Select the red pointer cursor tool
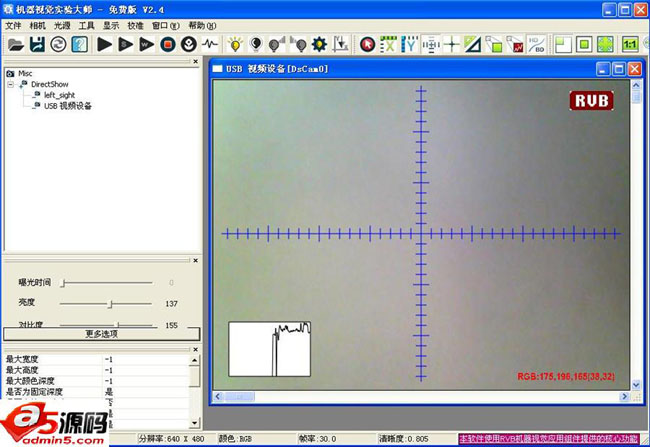The width and height of the screenshot is (650, 447). [367, 44]
